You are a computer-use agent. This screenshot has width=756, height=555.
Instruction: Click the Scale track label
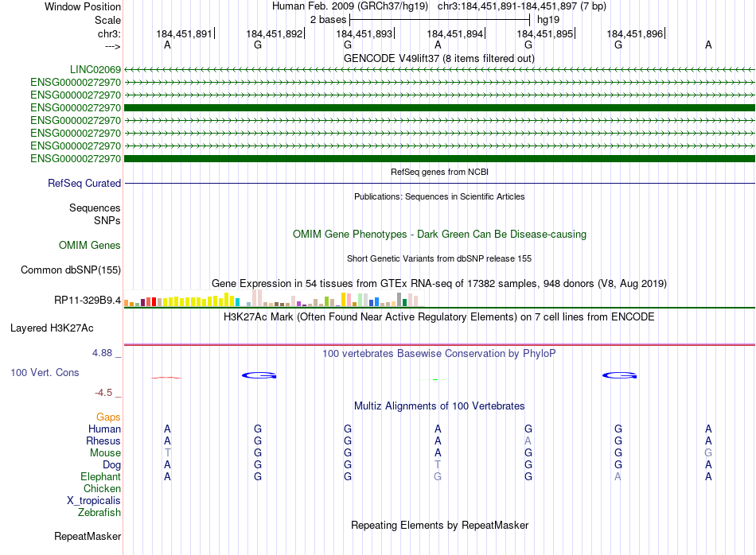coord(107,20)
